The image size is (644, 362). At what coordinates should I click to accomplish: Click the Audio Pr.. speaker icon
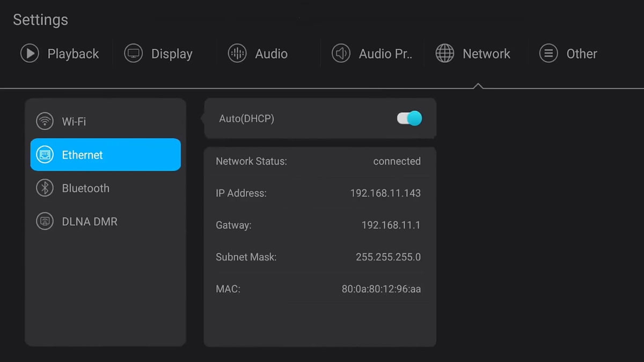(341, 54)
